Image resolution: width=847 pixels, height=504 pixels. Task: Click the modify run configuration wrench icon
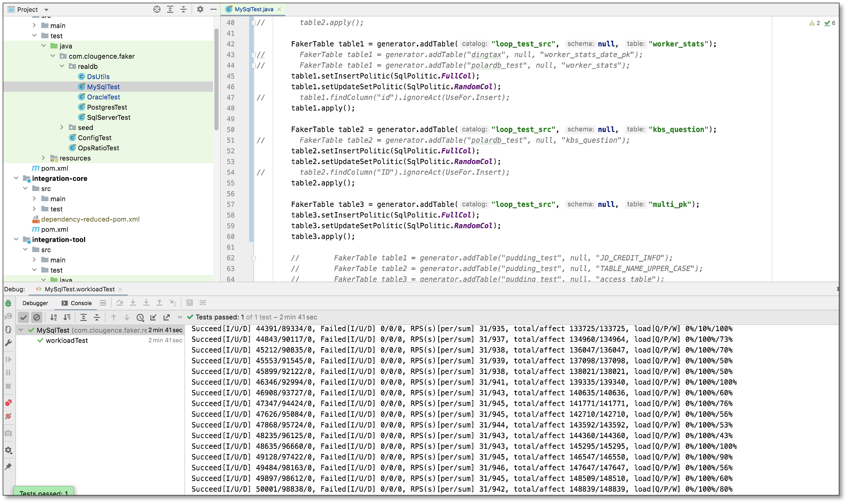pos(8,343)
